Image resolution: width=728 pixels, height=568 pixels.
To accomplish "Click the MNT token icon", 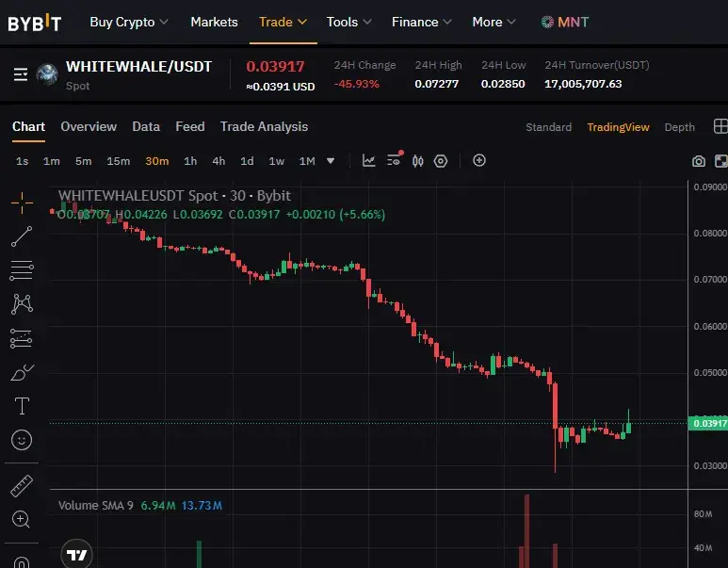I will (x=547, y=22).
